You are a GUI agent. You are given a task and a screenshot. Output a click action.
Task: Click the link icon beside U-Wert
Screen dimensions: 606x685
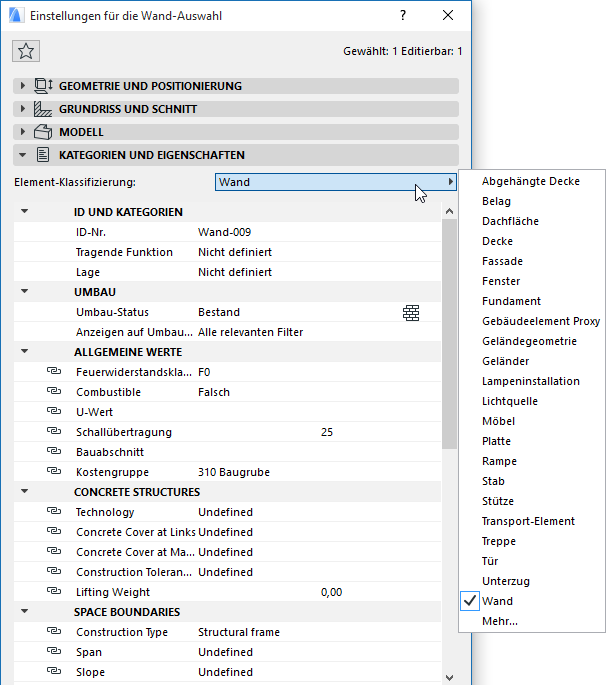tap(54, 412)
